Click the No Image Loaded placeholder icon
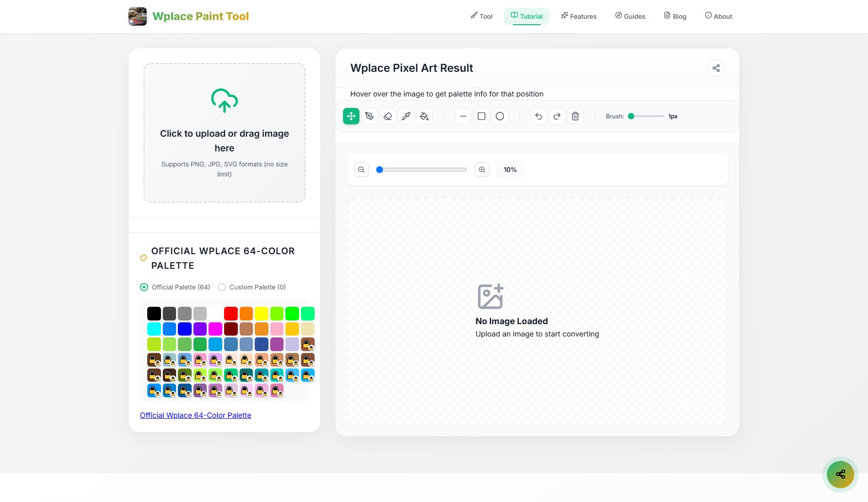This screenshot has width=868, height=502. (x=491, y=296)
